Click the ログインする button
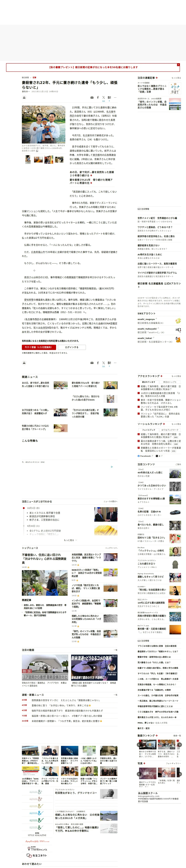 [x=72, y=347]
